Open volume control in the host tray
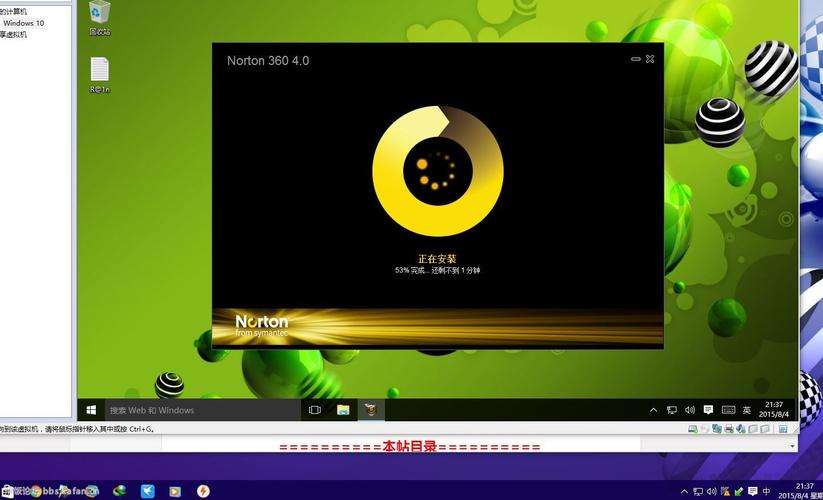Viewport: 823px width, 500px height. pyautogui.click(x=711, y=492)
